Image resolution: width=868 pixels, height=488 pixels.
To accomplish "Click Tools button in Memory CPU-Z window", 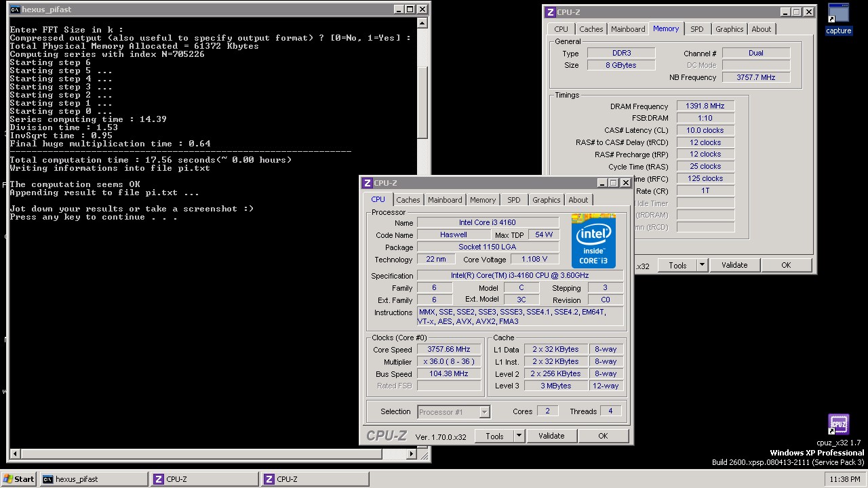I will click(677, 265).
